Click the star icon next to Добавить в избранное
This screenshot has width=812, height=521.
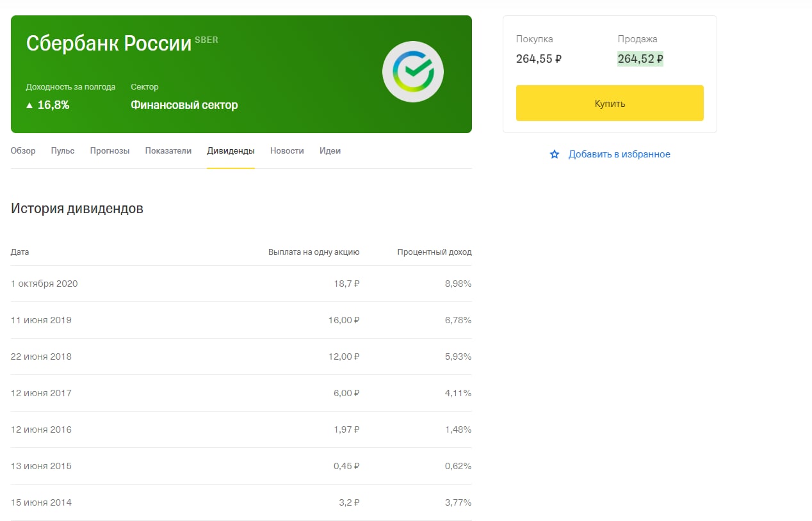tap(555, 154)
